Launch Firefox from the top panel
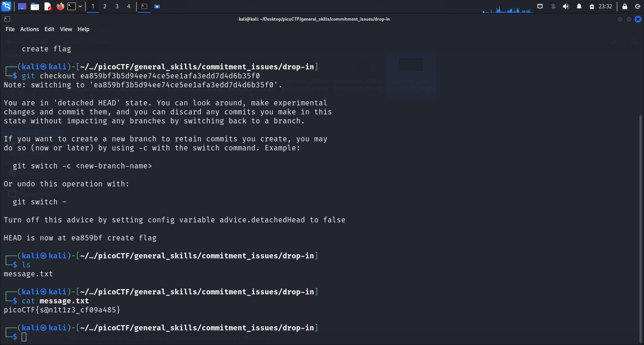 (x=60, y=6)
